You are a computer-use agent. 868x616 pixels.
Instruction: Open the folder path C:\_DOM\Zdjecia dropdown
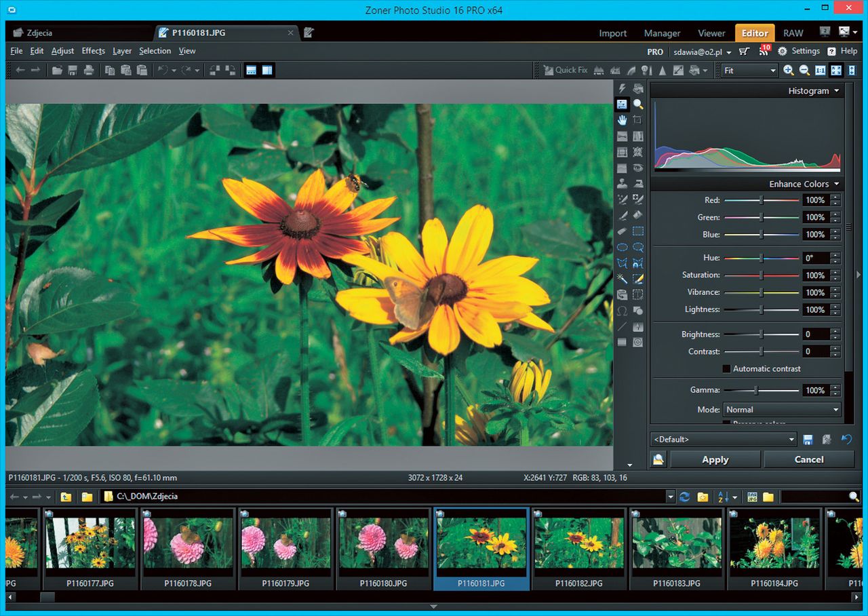671,497
